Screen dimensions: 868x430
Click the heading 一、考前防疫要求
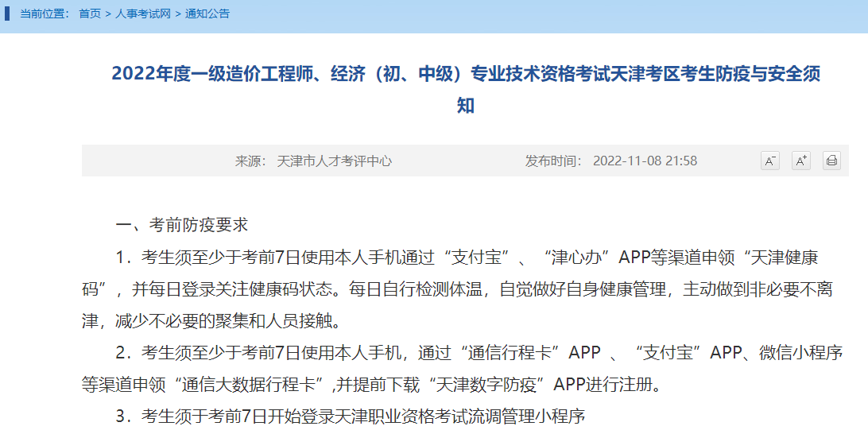point(182,225)
